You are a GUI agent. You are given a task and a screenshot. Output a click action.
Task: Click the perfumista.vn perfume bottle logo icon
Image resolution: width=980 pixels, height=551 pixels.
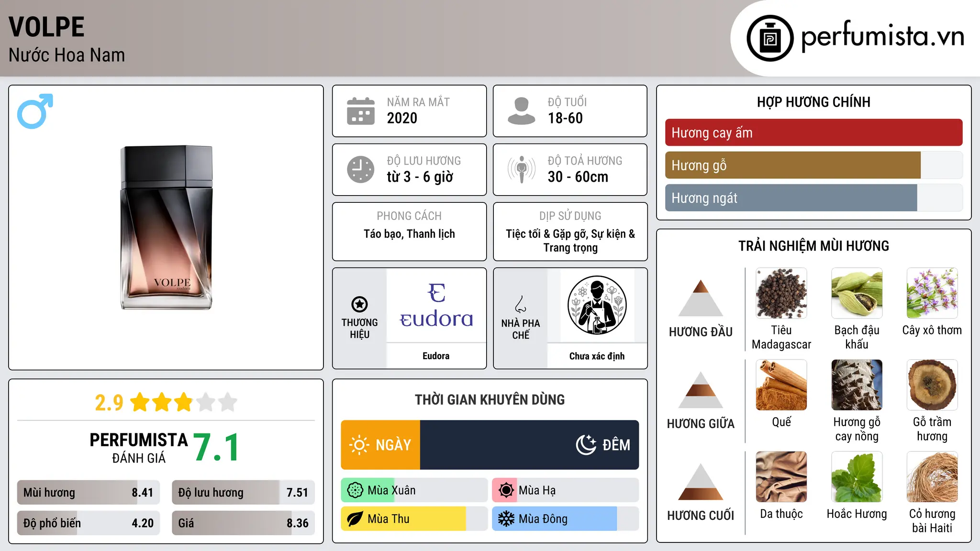[770, 38]
